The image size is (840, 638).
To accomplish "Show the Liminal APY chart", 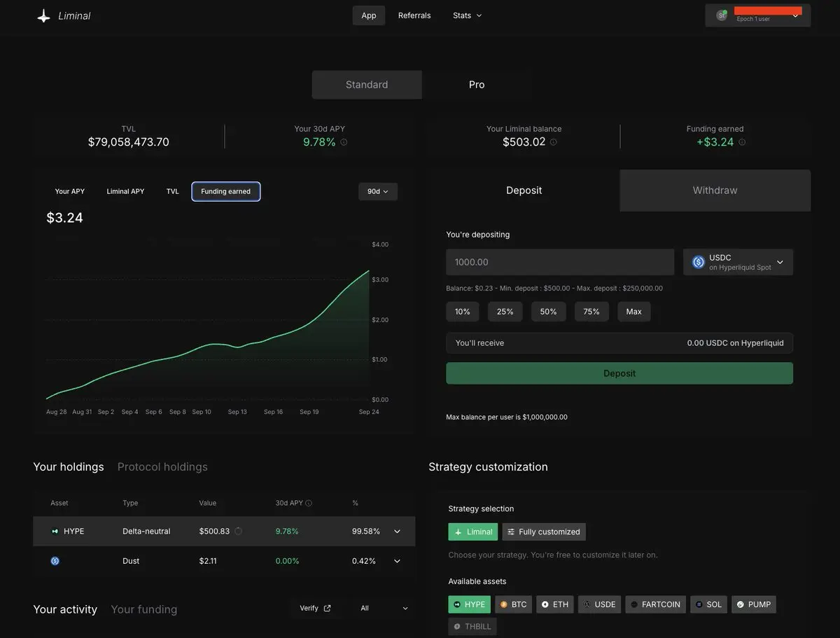I will [x=125, y=191].
